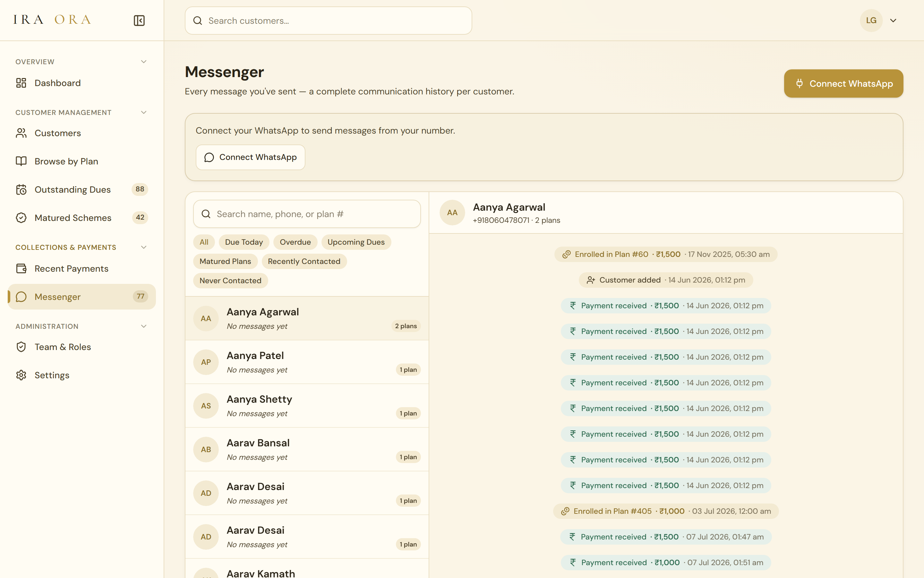Click the AP avatar for Aanya Patel
Image resolution: width=924 pixels, height=578 pixels.
coord(206,362)
